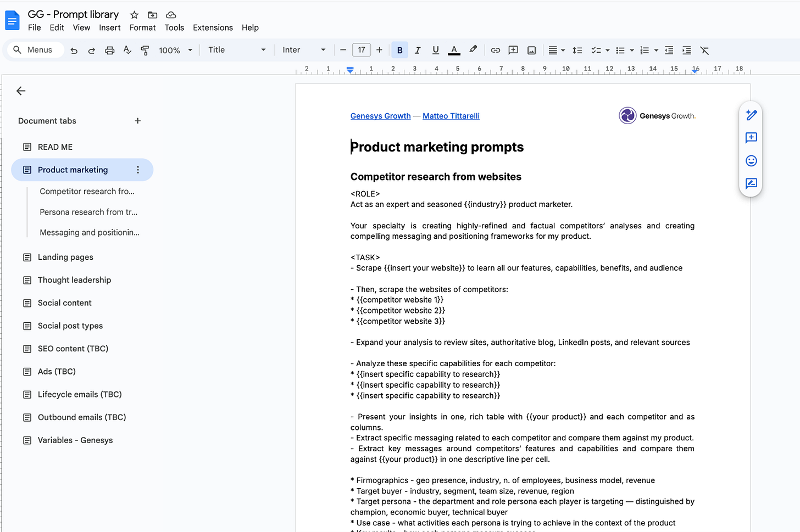The width and height of the screenshot is (800, 532).
Task: Clear formatting with toolbar icon
Action: click(x=704, y=51)
